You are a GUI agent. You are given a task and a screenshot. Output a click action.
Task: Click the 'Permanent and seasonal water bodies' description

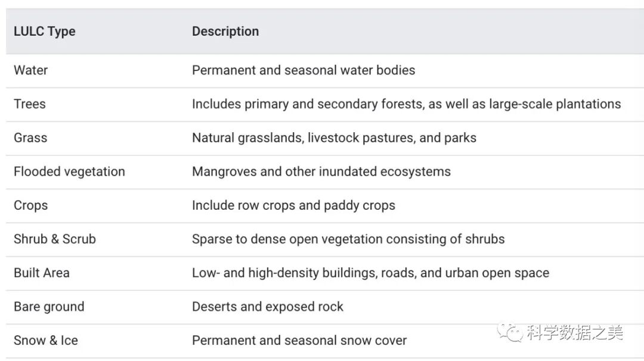click(304, 70)
